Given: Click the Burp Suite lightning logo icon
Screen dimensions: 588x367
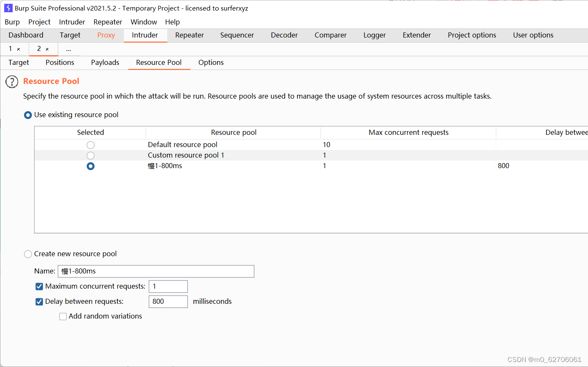Looking at the screenshot, I should pyautogui.click(x=8, y=8).
